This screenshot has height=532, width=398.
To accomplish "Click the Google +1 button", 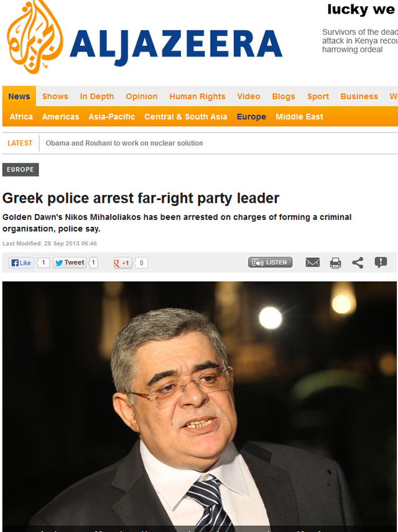I will pyautogui.click(x=123, y=263).
